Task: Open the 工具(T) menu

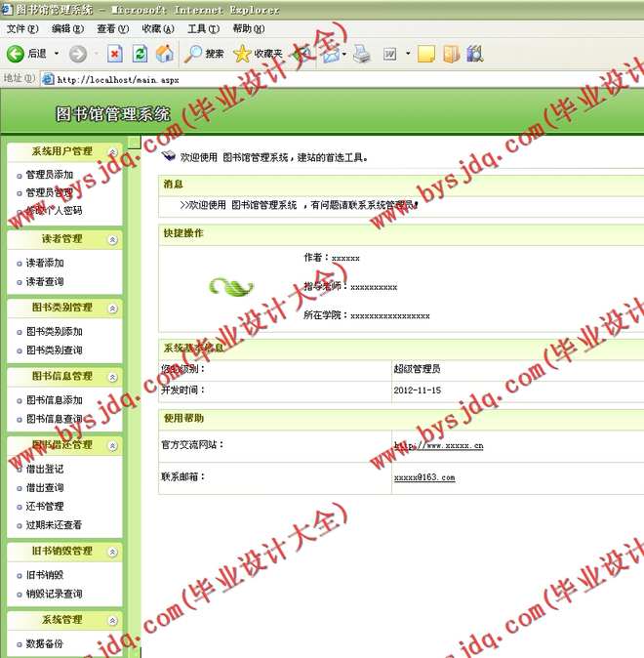Action: 203,29
